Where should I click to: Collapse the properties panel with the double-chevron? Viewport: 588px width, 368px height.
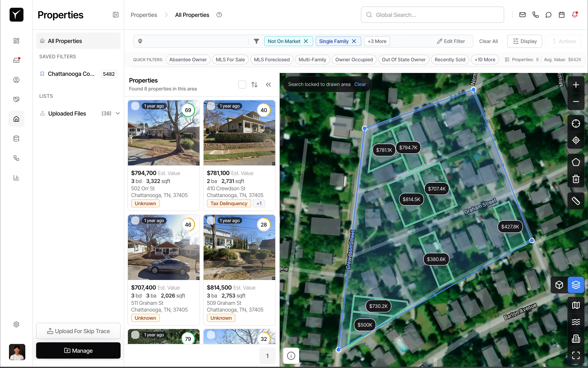click(x=268, y=84)
